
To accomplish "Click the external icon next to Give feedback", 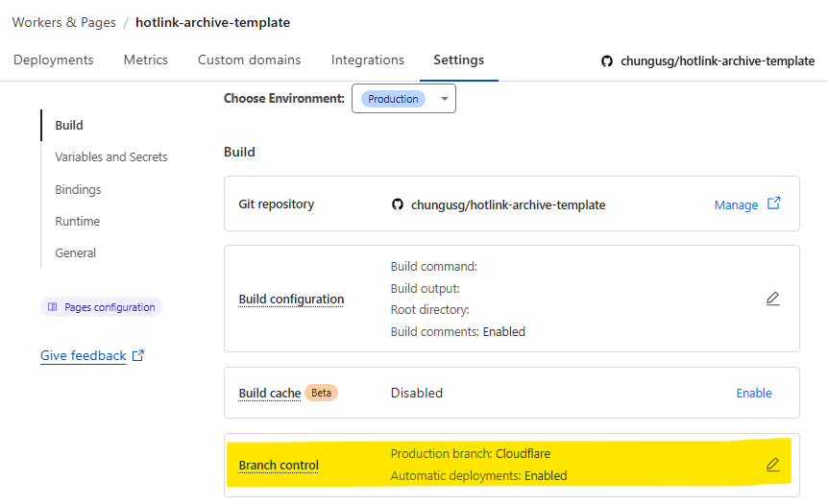I will point(138,355).
